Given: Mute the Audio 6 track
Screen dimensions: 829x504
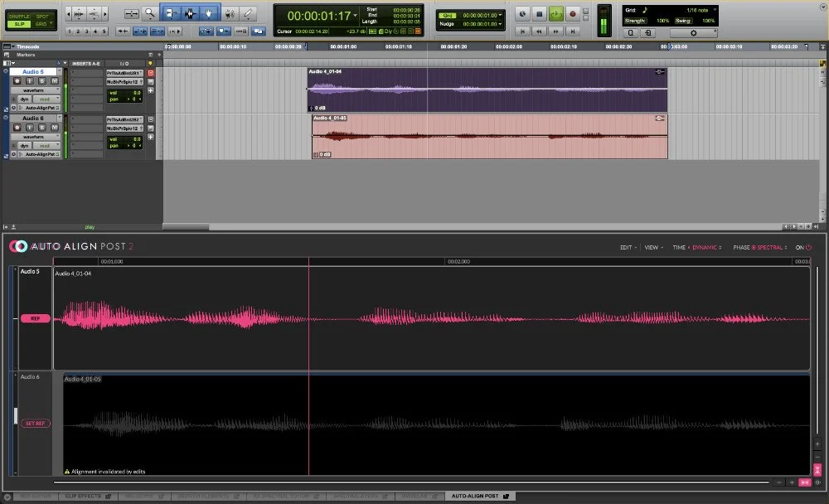Looking at the screenshot, I should click(54, 128).
